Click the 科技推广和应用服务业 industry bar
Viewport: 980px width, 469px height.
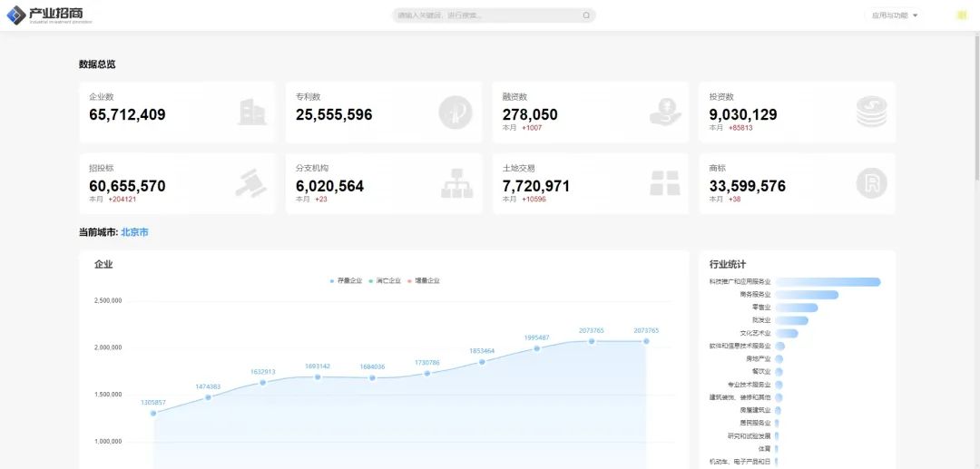(x=828, y=282)
